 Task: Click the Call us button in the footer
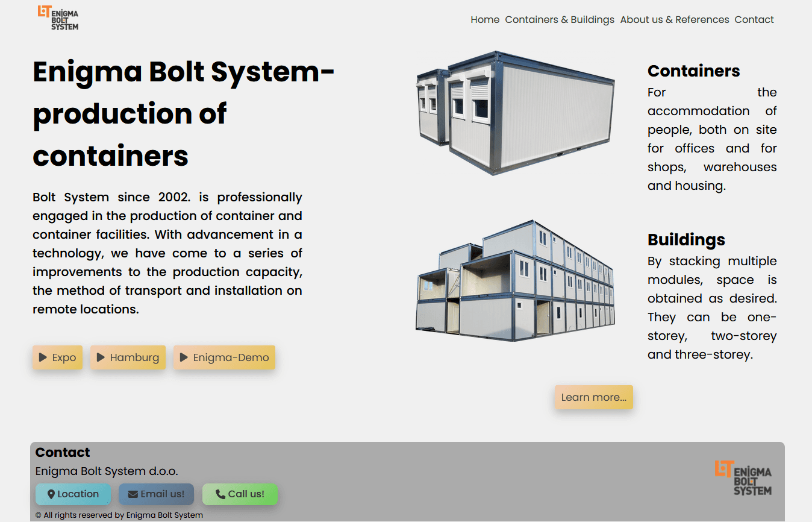pyautogui.click(x=240, y=494)
